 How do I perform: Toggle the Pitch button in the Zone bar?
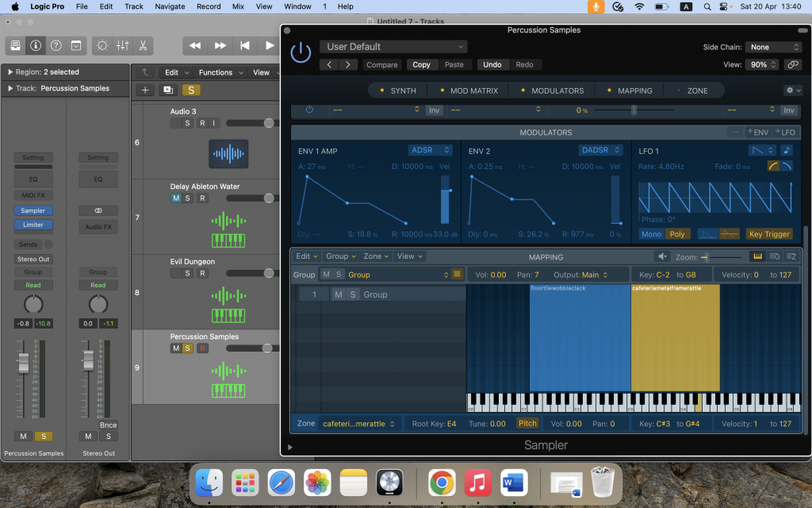coord(527,424)
